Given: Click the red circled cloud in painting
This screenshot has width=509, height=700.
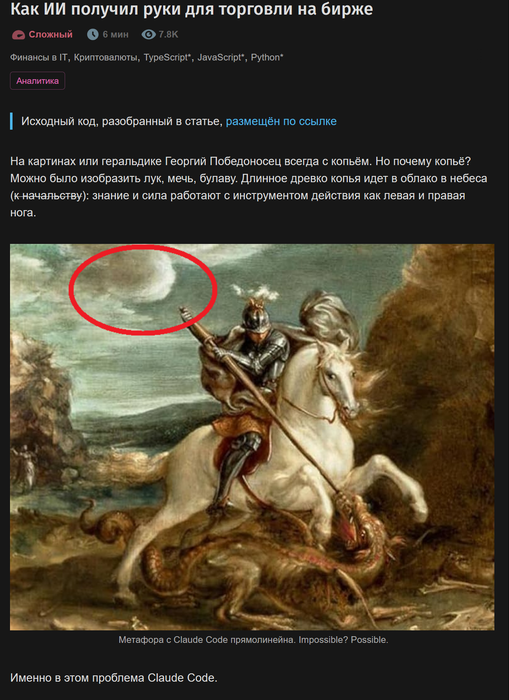Looking at the screenshot, I should (143, 289).
